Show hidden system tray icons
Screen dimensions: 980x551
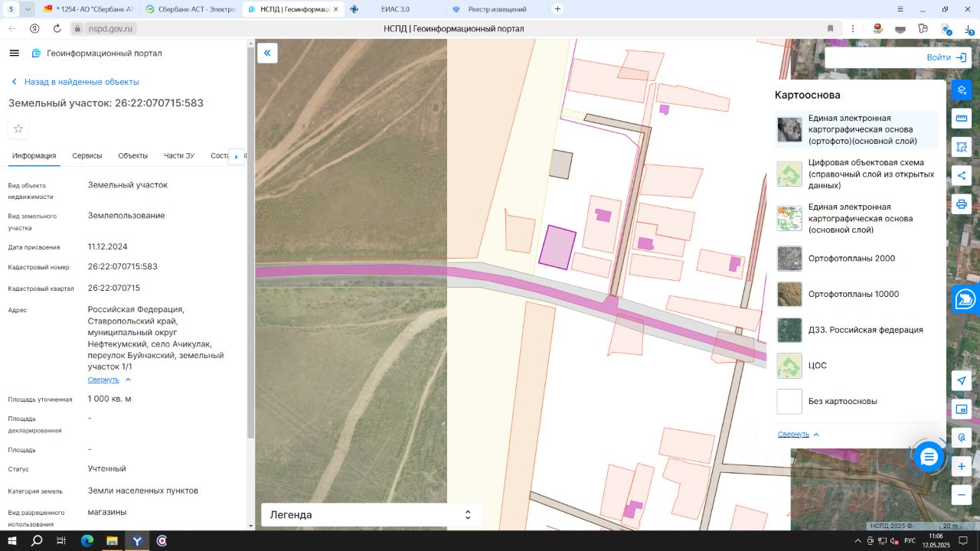(857, 540)
